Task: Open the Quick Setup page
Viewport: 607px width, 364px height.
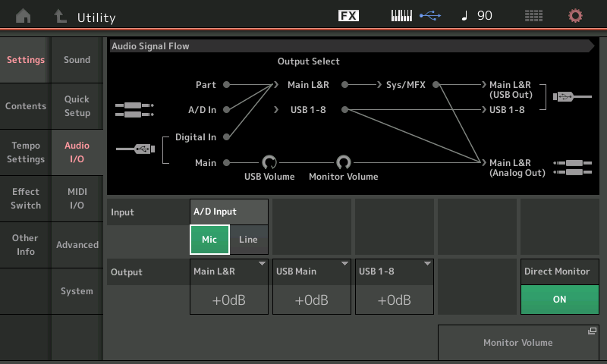Action: coord(77,106)
